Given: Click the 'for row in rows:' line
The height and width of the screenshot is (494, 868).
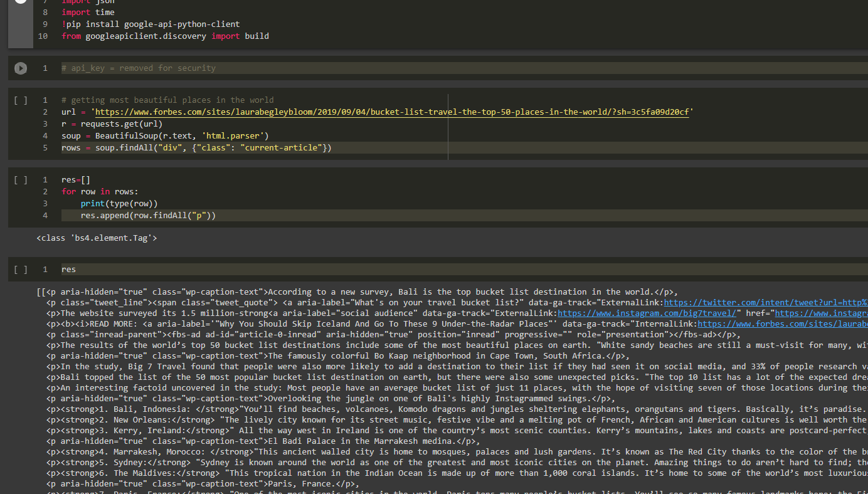Looking at the screenshot, I should [100, 192].
